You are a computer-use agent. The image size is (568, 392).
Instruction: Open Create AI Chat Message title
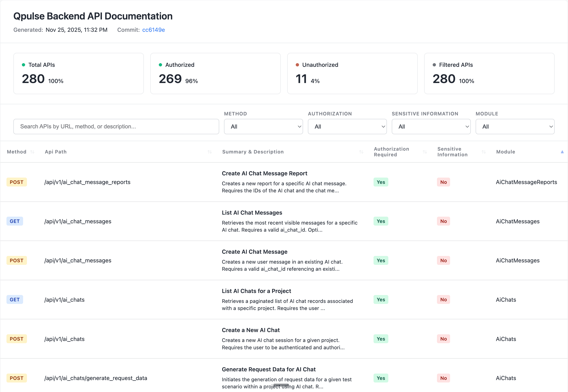click(254, 252)
